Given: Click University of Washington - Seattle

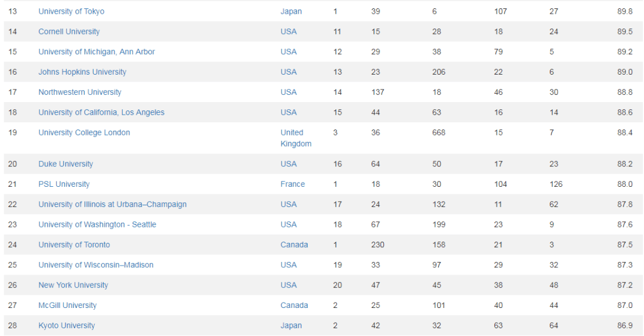Looking at the screenshot, I should 97,224.
